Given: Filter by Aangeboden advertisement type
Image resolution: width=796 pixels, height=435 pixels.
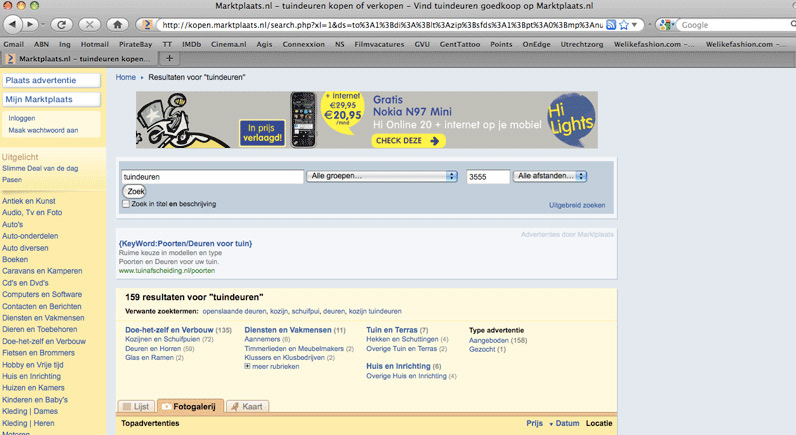Looking at the screenshot, I should coord(488,341).
